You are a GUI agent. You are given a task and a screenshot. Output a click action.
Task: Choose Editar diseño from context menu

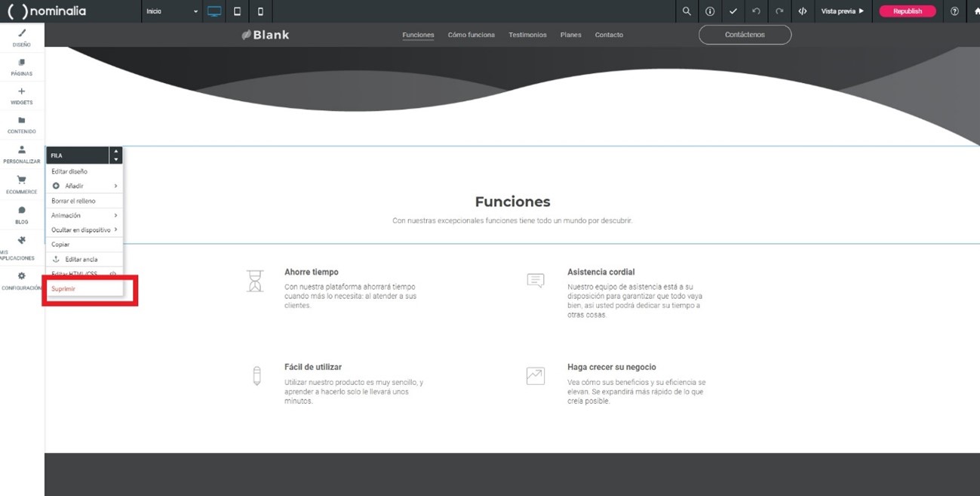tap(69, 171)
